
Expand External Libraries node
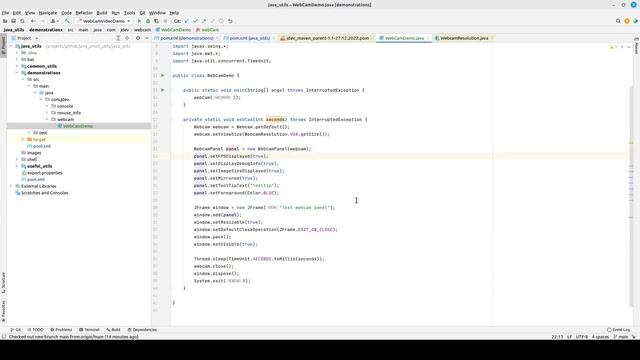click(x=11, y=186)
